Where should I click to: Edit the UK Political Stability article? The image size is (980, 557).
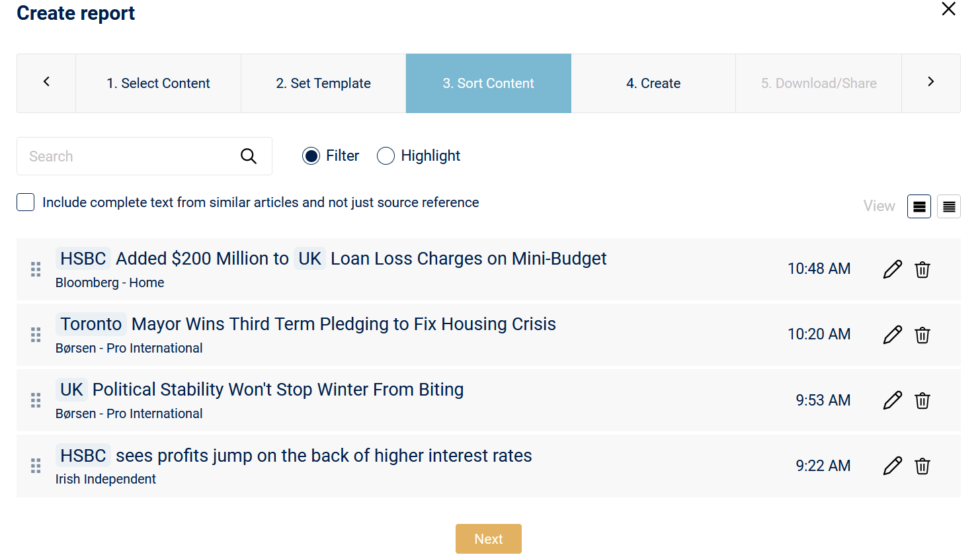(x=892, y=400)
